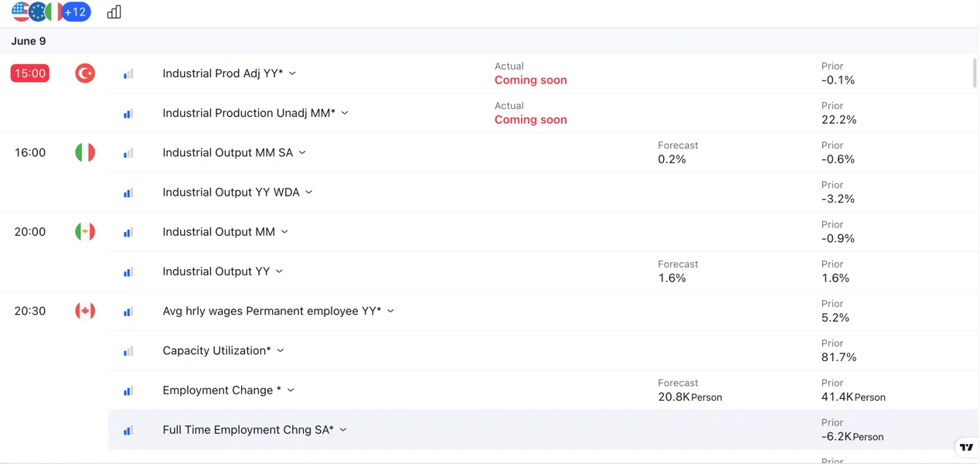980x464 pixels.
Task: Click the Mexico flag at 20:00
Action: point(85,231)
